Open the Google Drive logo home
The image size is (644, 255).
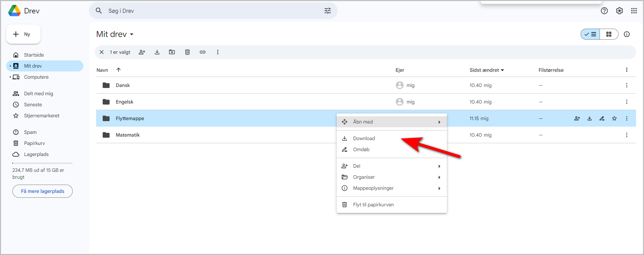click(x=14, y=11)
